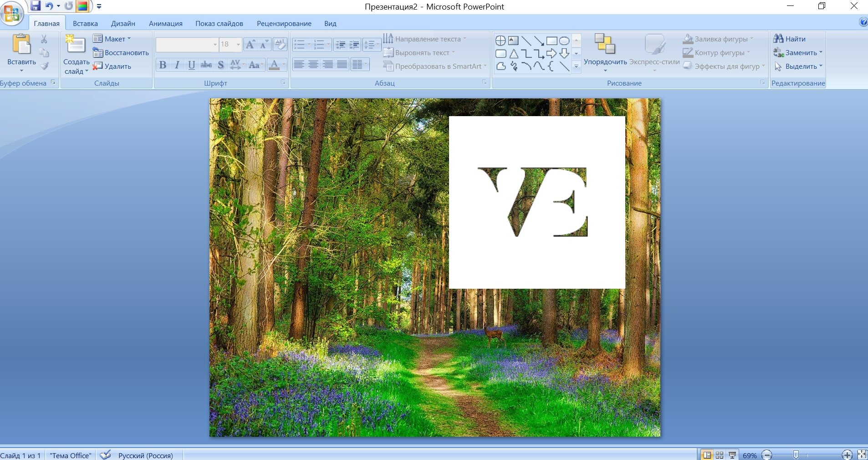Click the Office button logo
This screenshot has width=868, height=460.
[x=12, y=13]
